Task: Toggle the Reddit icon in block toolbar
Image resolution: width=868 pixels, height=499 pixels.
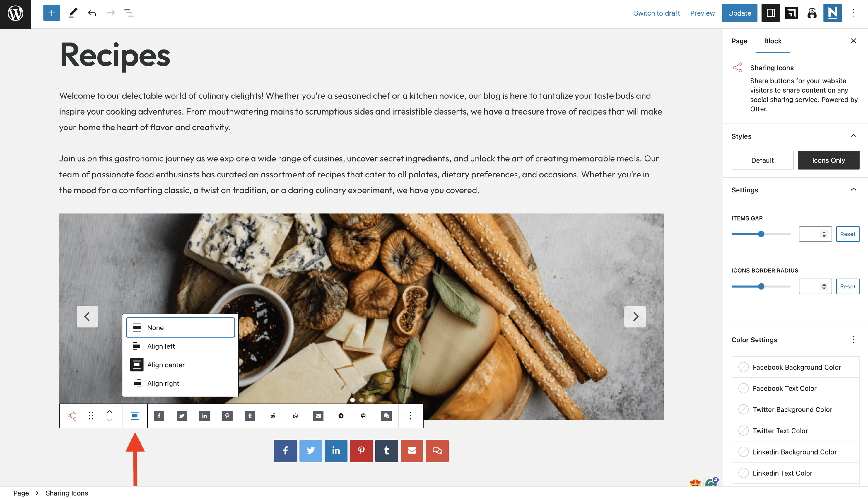Action: pyautogui.click(x=273, y=416)
